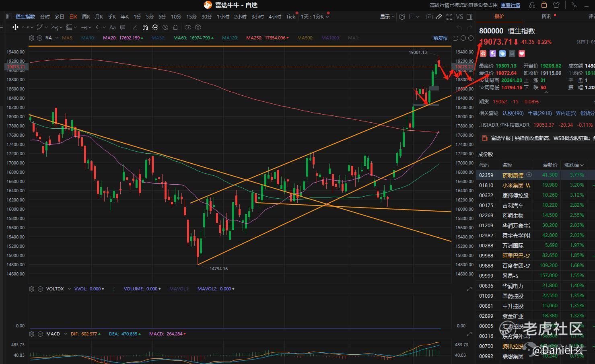Image resolution: width=595 pixels, height=364 pixels.
Task: Open drawing toolbar settings gear
Action: 198,27
